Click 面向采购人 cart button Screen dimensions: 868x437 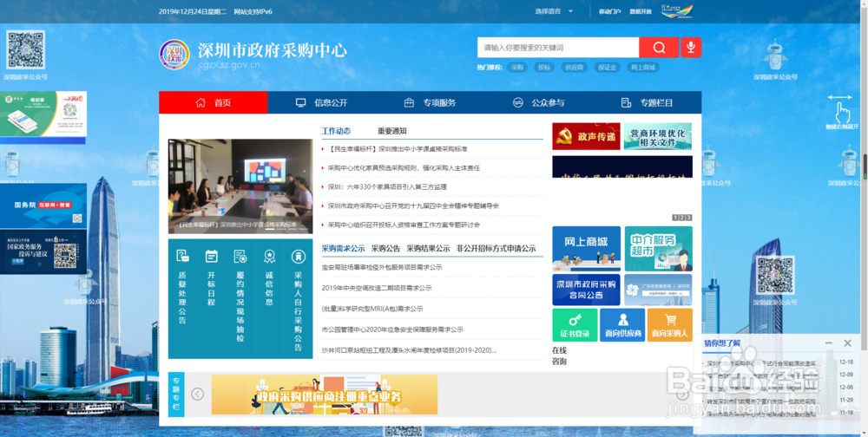point(670,324)
